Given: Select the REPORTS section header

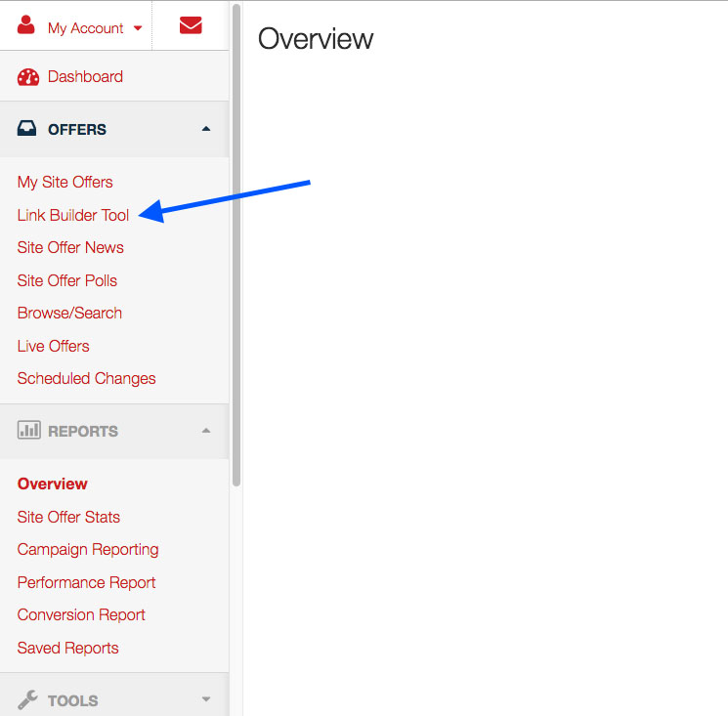Looking at the screenshot, I should tap(114, 431).
